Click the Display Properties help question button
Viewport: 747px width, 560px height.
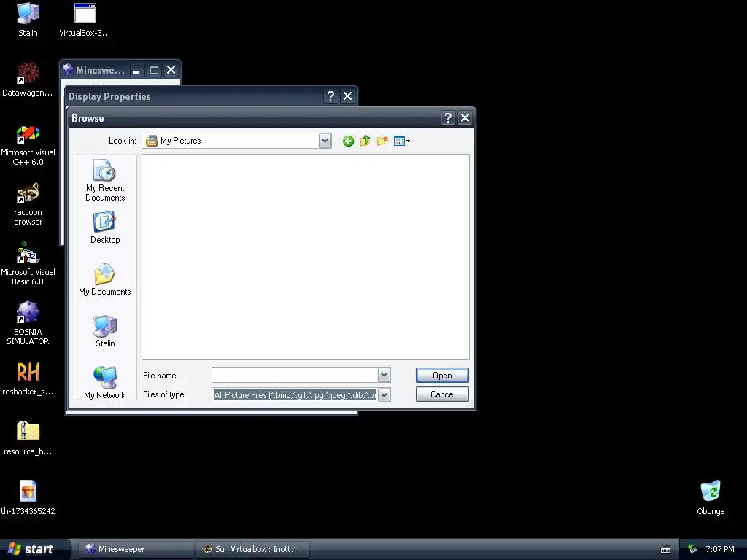tap(330, 96)
